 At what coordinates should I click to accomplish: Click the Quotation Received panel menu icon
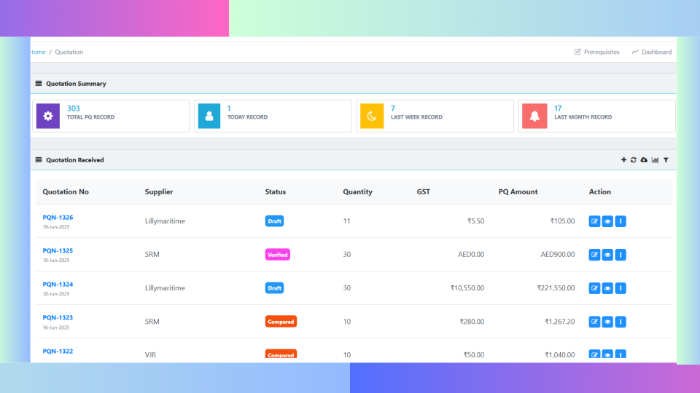(x=38, y=160)
